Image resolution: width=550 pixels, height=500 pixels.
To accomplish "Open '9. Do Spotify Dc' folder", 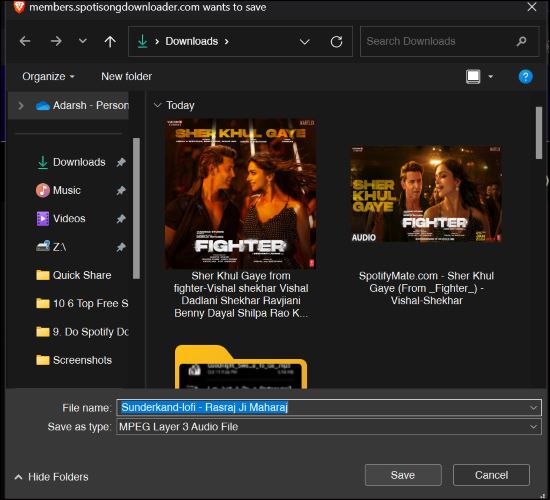I will click(82, 332).
